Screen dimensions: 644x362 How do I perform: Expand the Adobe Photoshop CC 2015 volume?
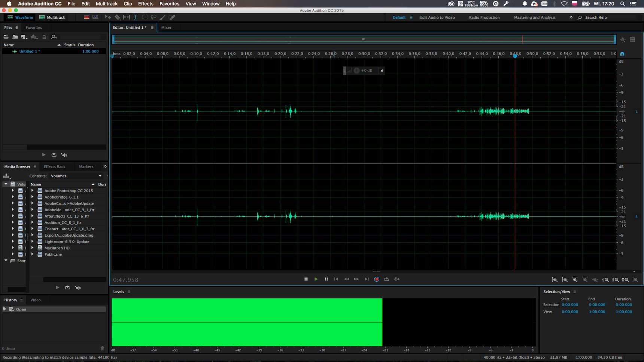[x=32, y=191]
